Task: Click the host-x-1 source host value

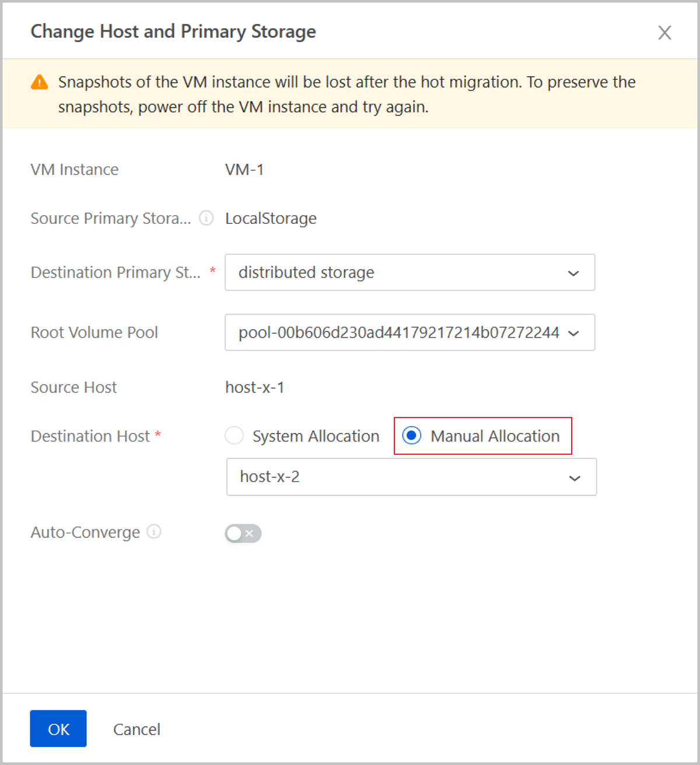Action: [x=254, y=387]
